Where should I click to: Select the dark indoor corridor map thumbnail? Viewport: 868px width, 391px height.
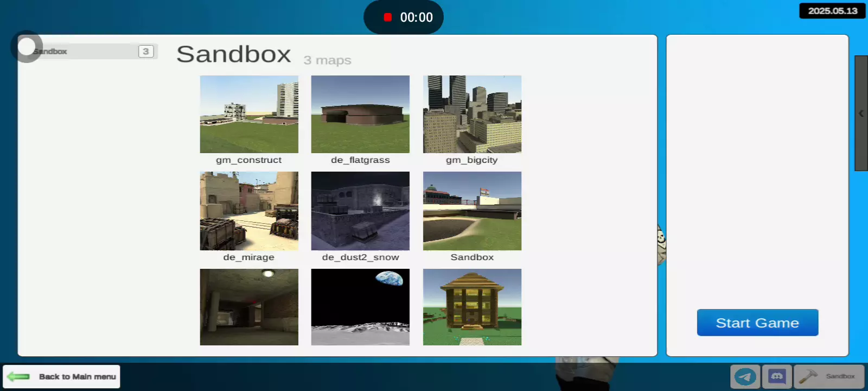coord(249,307)
